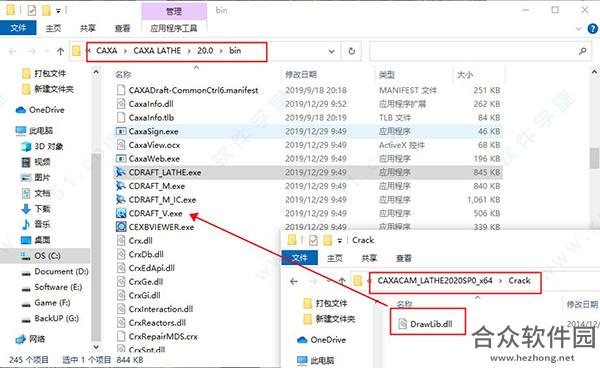This screenshot has height=368, width=600.
Task: Click the help question mark icon
Action: tap(592, 29)
